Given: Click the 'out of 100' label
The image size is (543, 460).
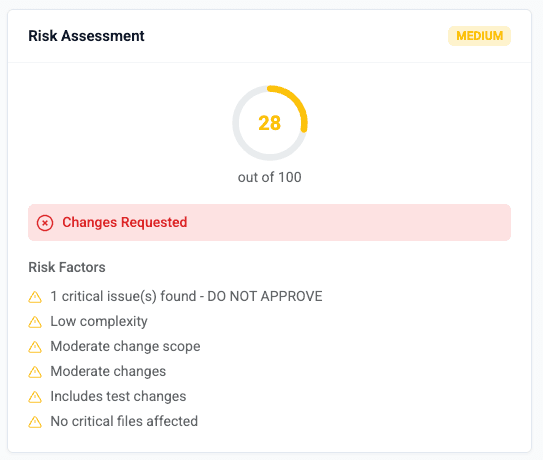Looking at the screenshot, I should [x=270, y=177].
